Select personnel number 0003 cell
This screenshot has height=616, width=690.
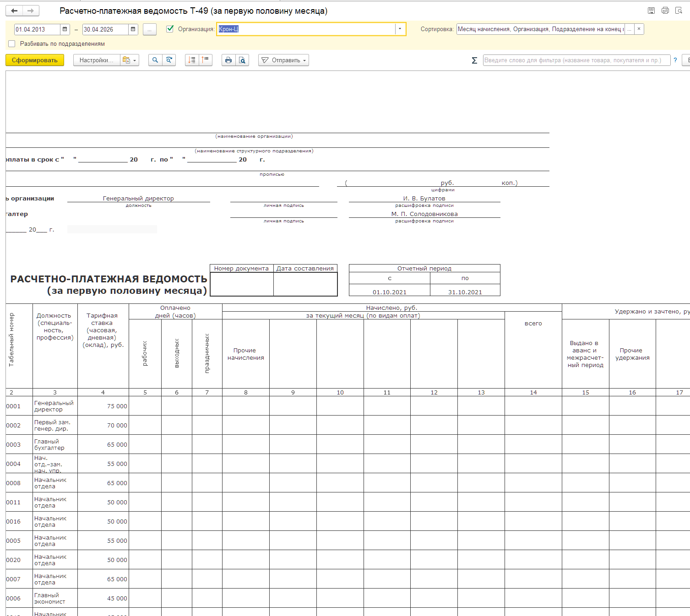tap(19, 444)
